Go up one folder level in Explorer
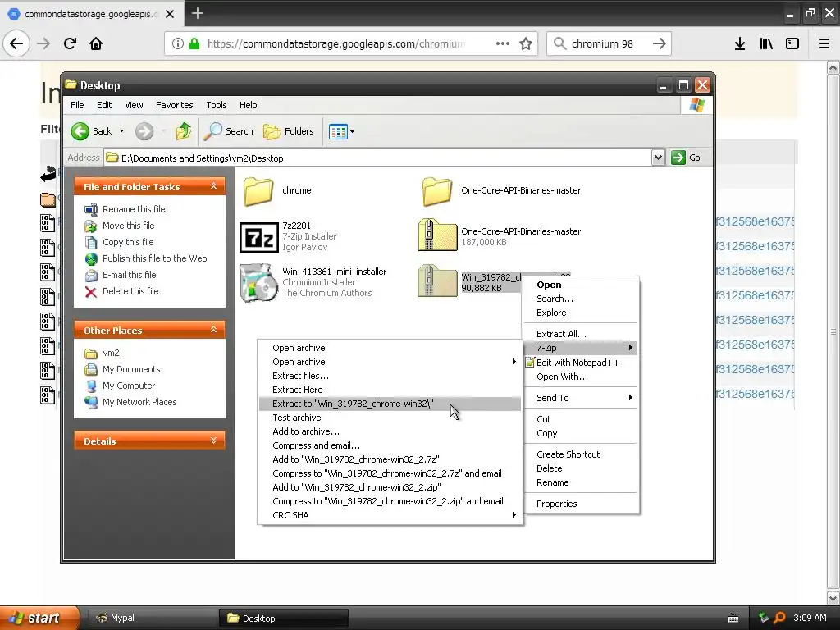The width and height of the screenshot is (840, 630). [184, 131]
